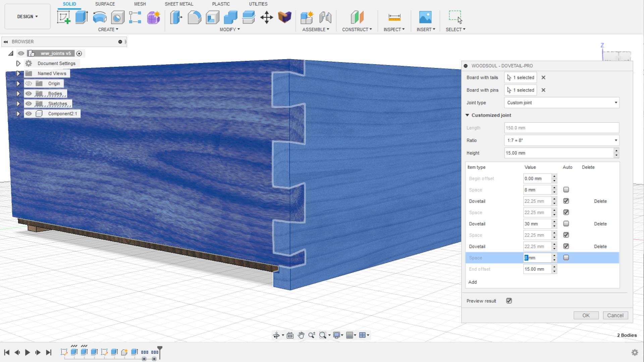Toggle visibility of the Bodies folder
644x362 pixels.
pyautogui.click(x=29, y=94)
